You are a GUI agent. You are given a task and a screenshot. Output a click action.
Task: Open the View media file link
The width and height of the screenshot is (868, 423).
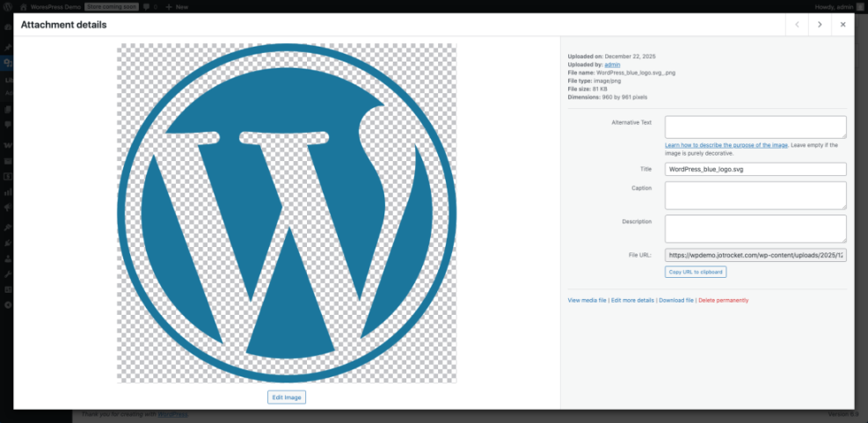(587, 300)
